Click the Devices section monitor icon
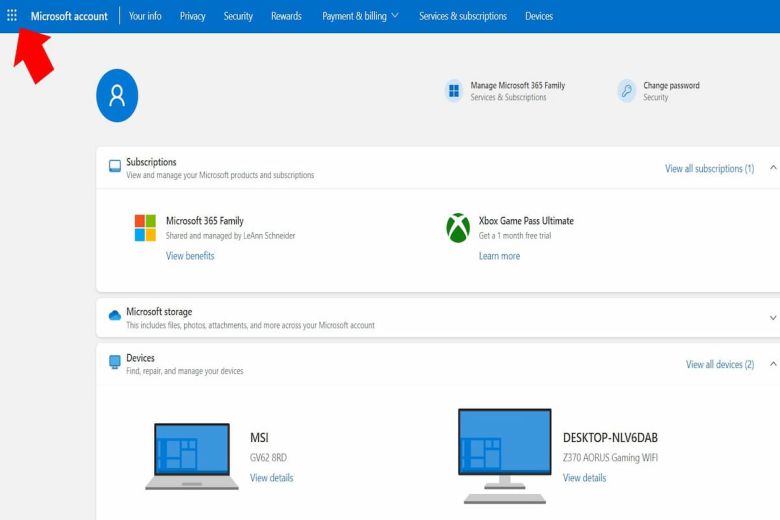The image size is (780, 520). [x=114, y=362]
